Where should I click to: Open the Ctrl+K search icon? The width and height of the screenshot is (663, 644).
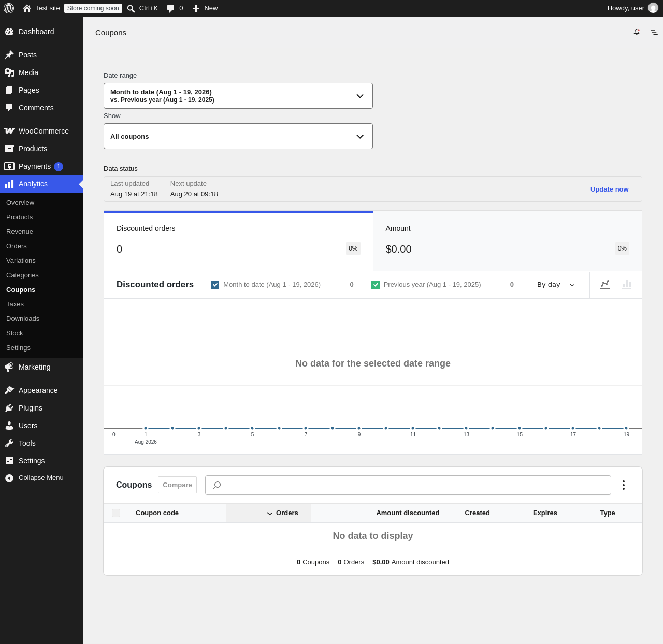click(131, 8)
